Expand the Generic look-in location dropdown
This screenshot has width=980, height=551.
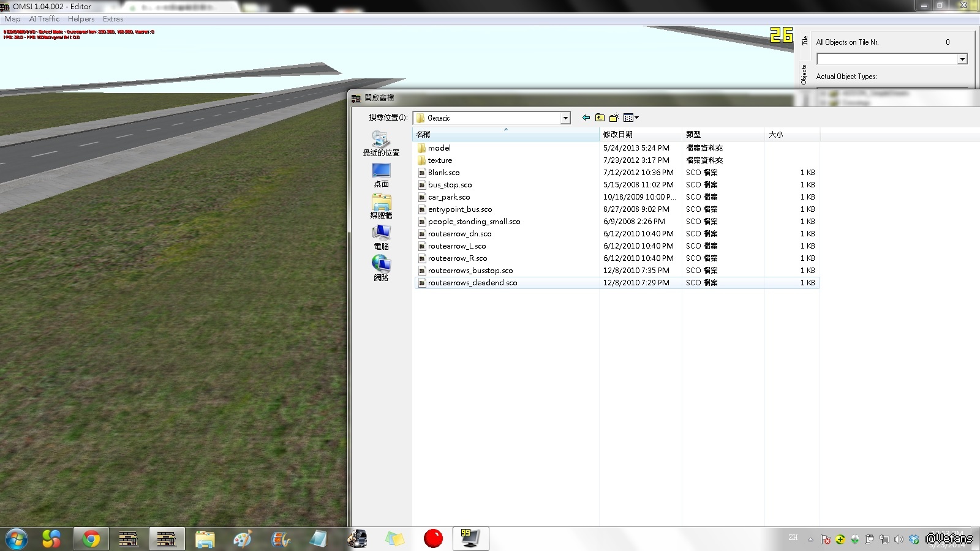(565, 118)
